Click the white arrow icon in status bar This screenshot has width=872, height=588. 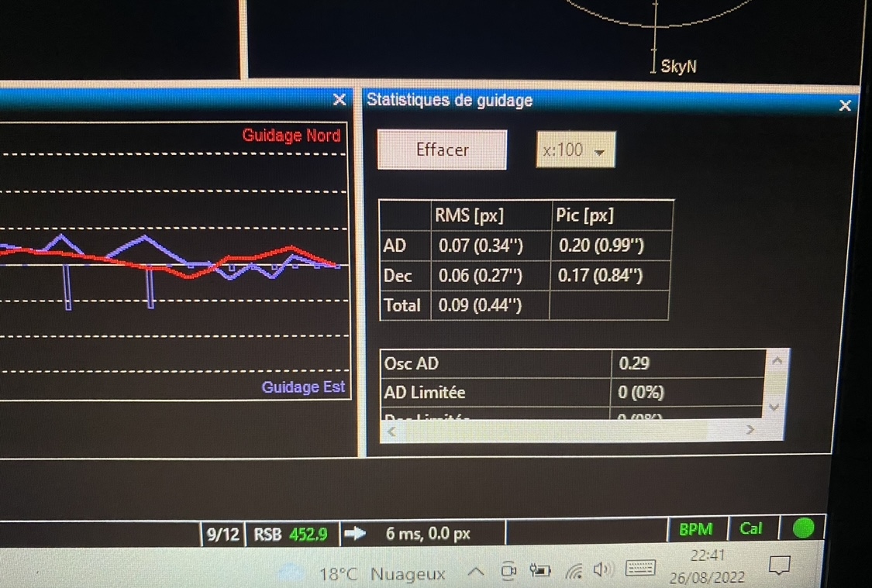355,534
